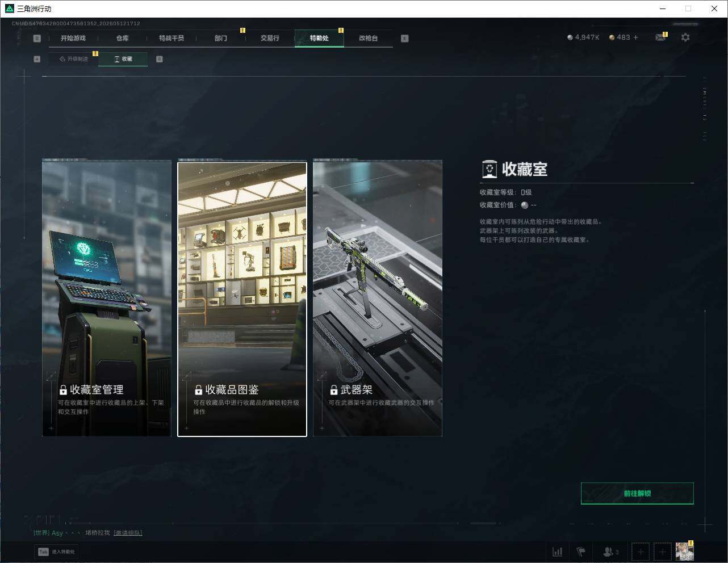Viewport: 728px width, 563px height.
Task: Click the D key sub-tab hint icon
Action: (x=160, y=59)
